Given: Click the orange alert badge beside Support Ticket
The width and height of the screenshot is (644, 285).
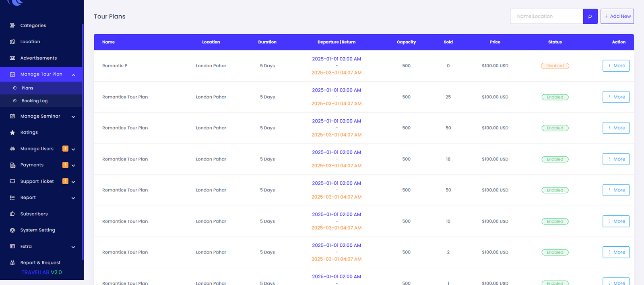Looking at the screenshot, I should [x=65, y=181].
